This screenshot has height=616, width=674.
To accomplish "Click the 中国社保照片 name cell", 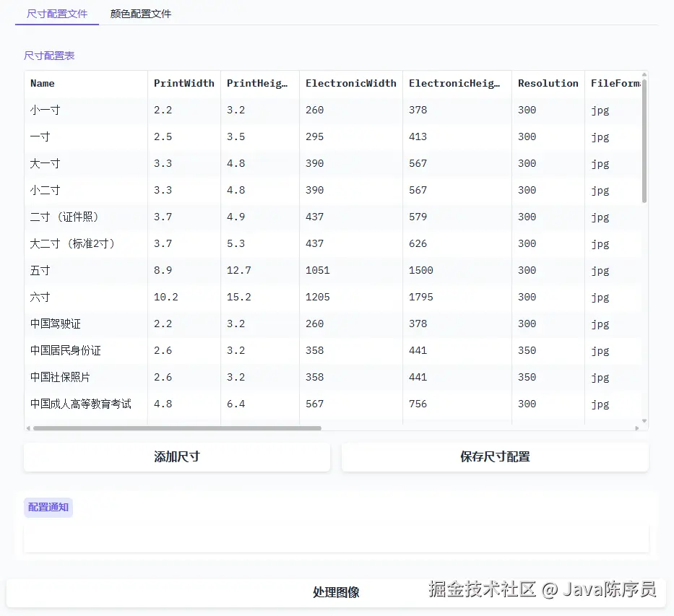I will [x=86, y=377].
